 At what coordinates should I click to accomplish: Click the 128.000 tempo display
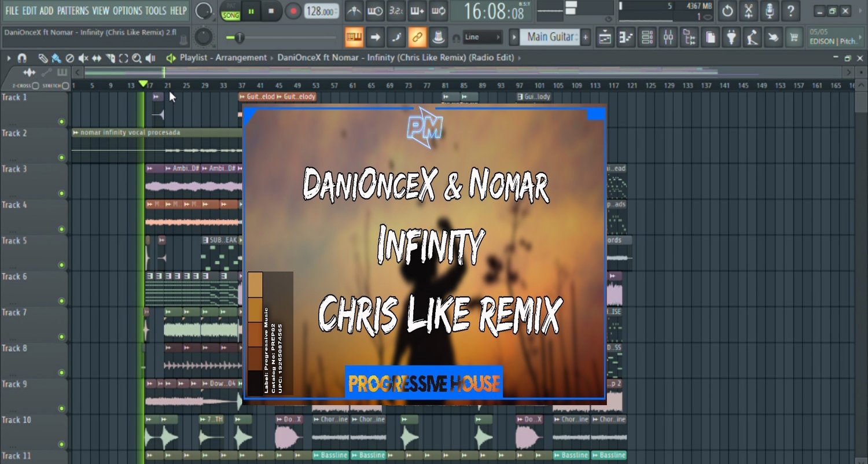(322, 11)
